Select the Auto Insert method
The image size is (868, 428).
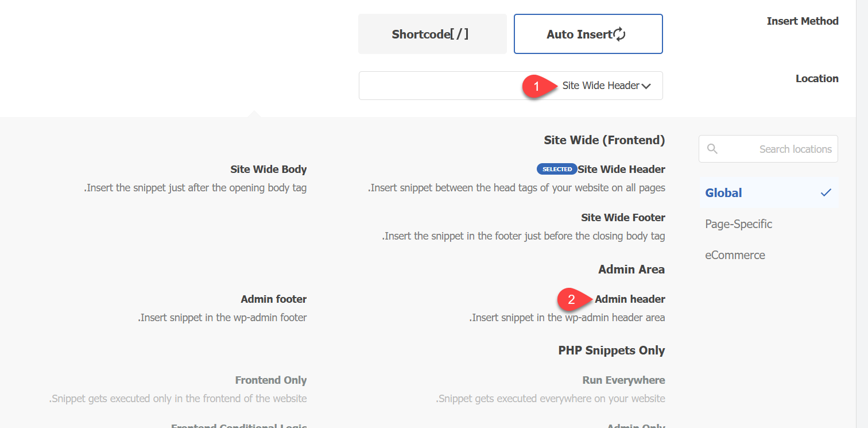point(588,34)
